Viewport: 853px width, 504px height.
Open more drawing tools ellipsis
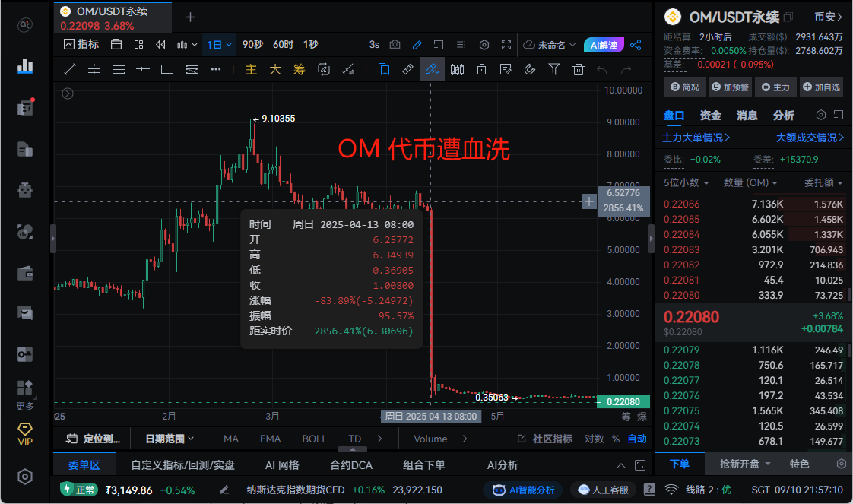[x=216, y=70]
